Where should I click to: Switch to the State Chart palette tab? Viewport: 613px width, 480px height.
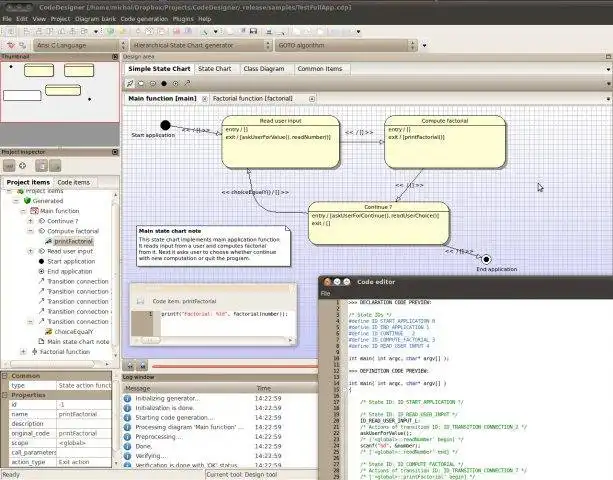pos(215,69)
